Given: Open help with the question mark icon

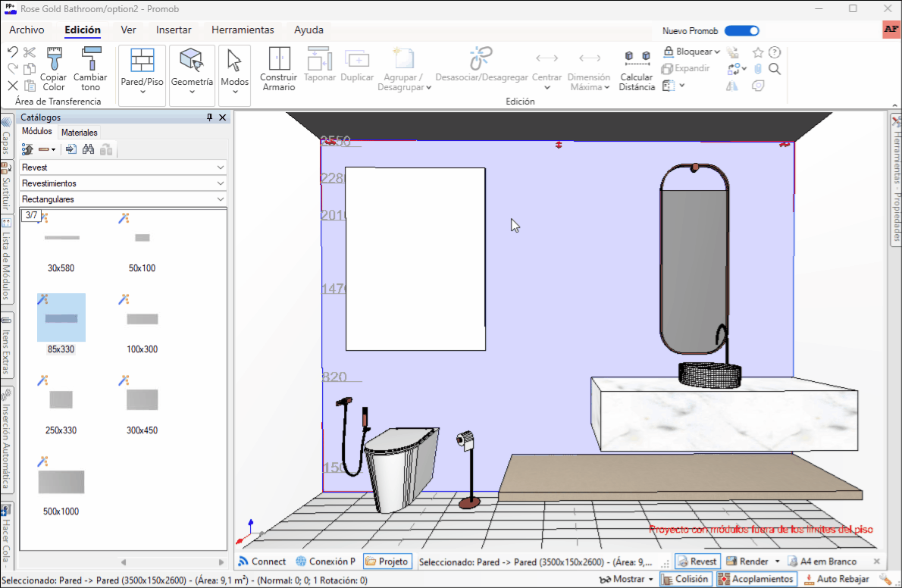Looking at the screenshot, I should click(775, 52).
